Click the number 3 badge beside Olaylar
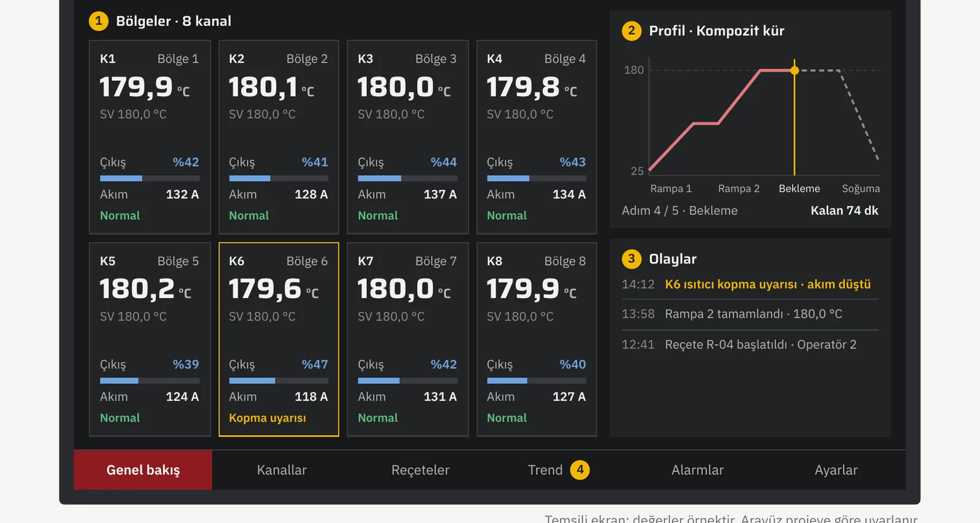Image resolution: width=980 pixels, height=523 pixels. tap(631, 259)
